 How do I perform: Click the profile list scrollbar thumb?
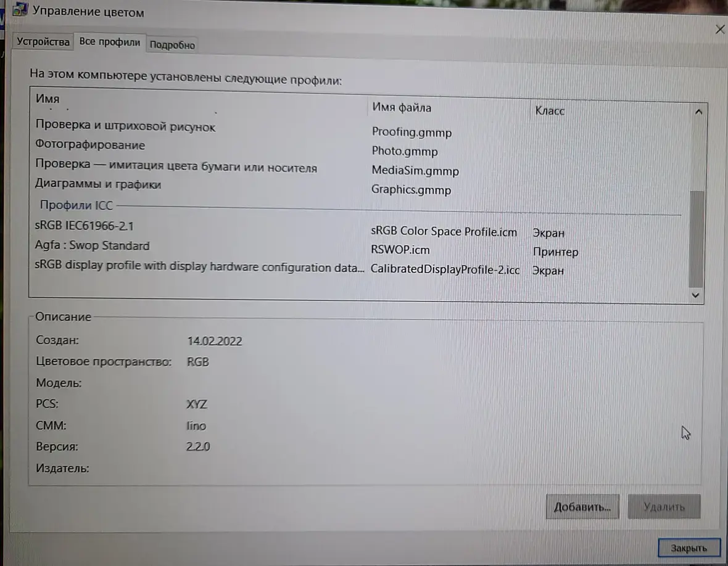(x=696, y=239)
